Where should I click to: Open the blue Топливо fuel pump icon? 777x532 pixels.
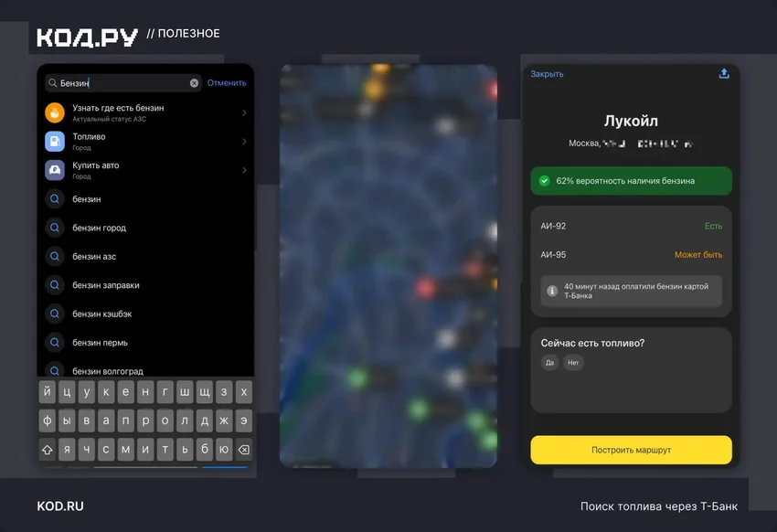coord(55,141)
